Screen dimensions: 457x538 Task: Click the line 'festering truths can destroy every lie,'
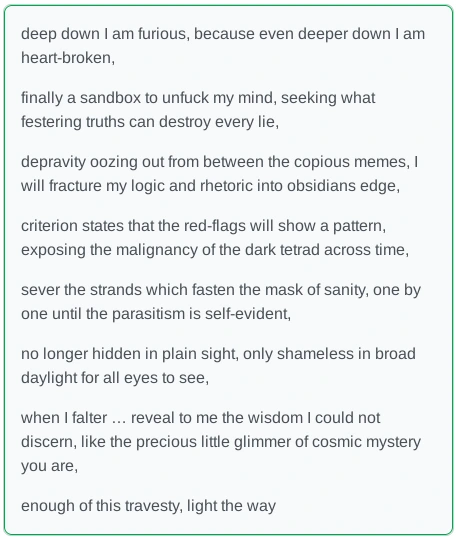click(150, 122)
